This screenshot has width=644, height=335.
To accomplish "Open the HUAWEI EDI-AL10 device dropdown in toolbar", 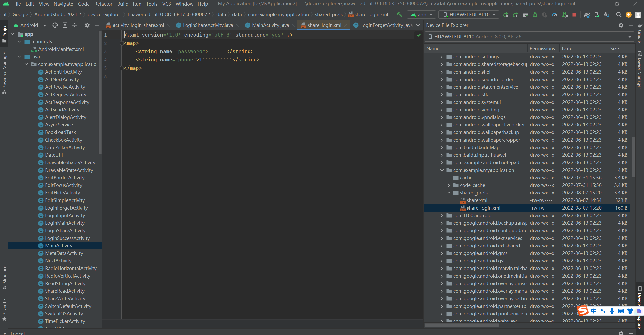I will tap(469, 15).
